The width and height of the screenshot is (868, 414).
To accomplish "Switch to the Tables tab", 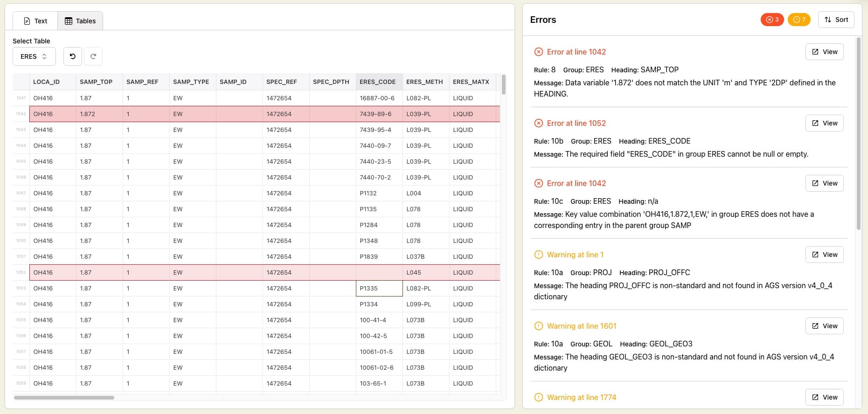I will coord(80,21).
